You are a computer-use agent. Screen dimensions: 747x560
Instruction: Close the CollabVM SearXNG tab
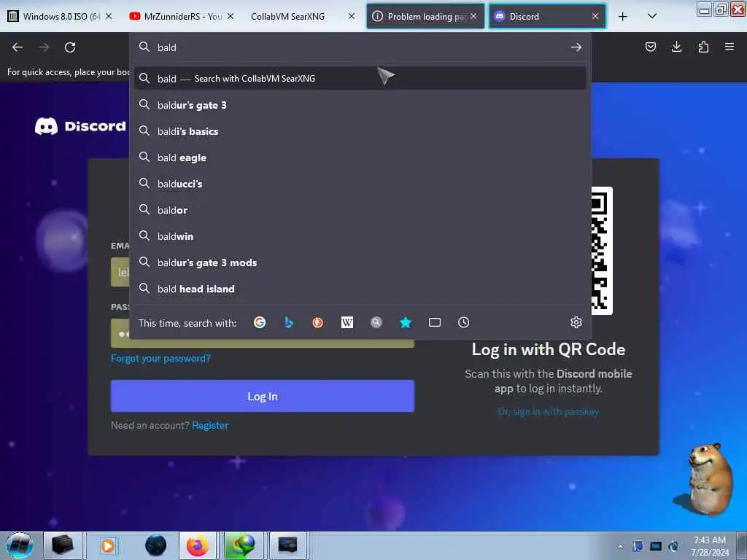[x=352, y=17]
